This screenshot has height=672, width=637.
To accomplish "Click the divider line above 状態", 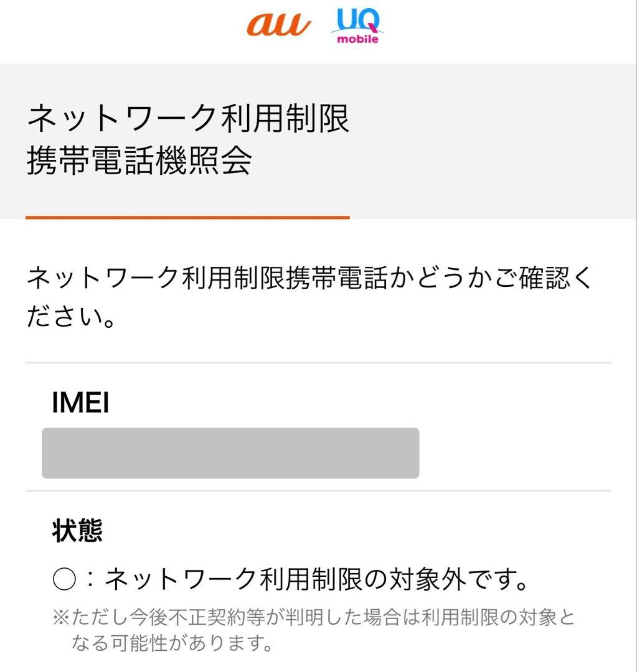I will (x=318, y=490).
